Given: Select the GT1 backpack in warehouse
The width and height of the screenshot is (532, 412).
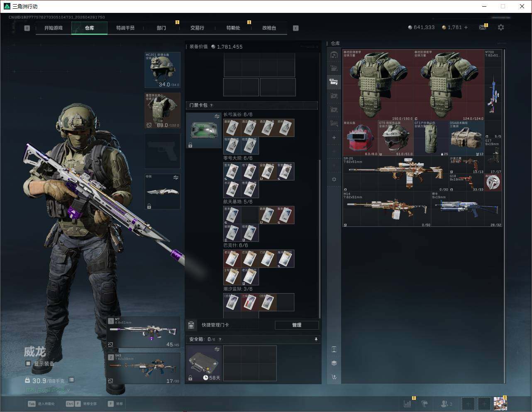Looking at the screenshot, I should click(431, 138).
